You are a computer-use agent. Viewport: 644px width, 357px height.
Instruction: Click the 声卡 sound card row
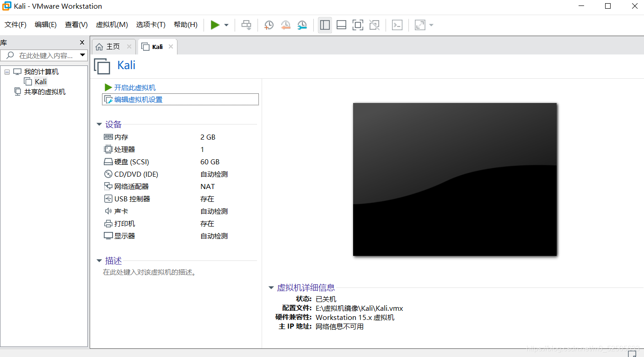(x=180, y=211)
